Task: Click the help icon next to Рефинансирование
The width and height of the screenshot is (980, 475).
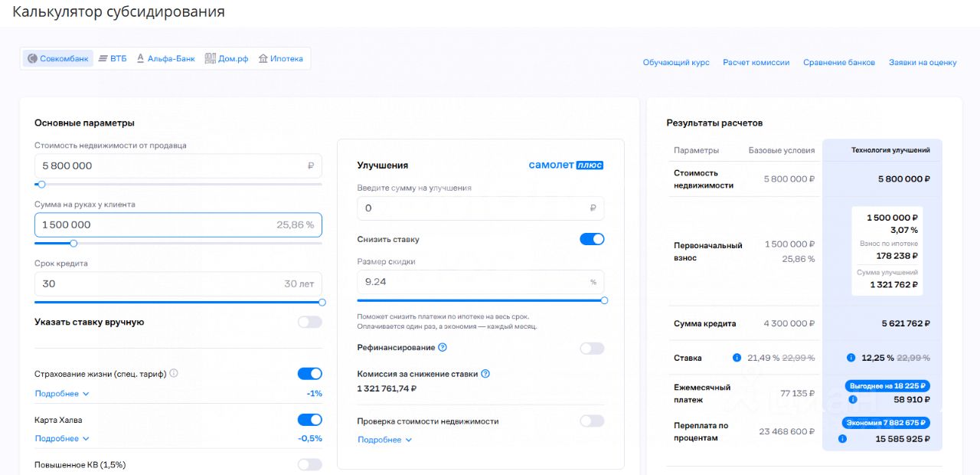Action: coord(443,348)
